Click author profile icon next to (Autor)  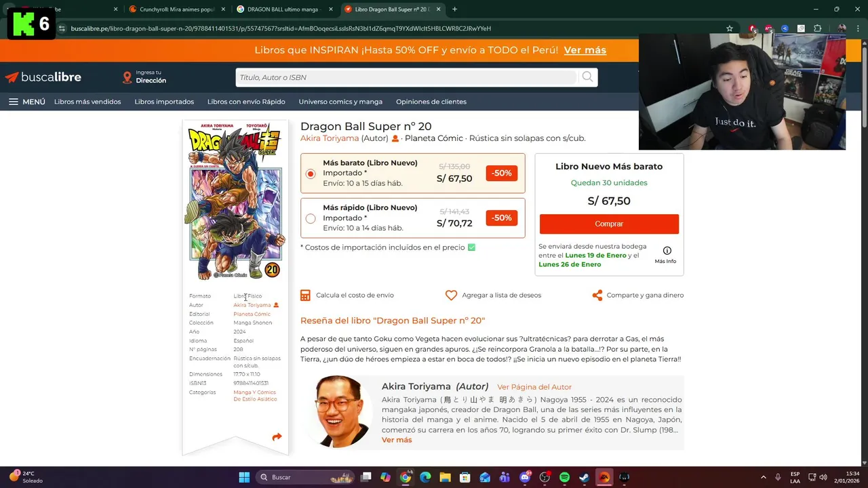click(x=395, y=139)
